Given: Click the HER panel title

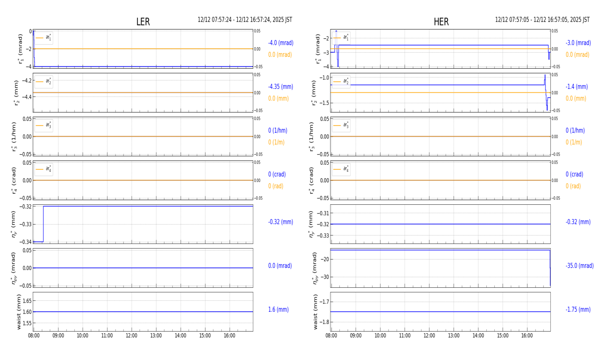Looking at the screenshot, I should pos(441,22).
